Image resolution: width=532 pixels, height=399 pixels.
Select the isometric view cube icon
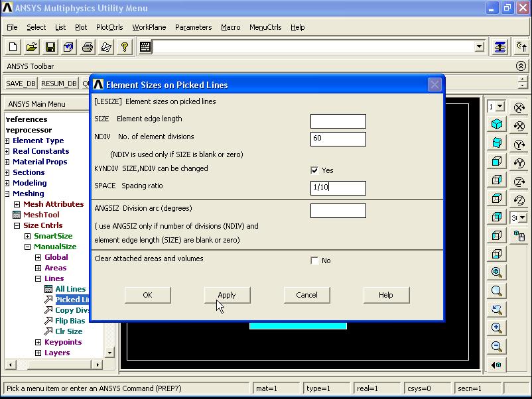pos(497,124)
